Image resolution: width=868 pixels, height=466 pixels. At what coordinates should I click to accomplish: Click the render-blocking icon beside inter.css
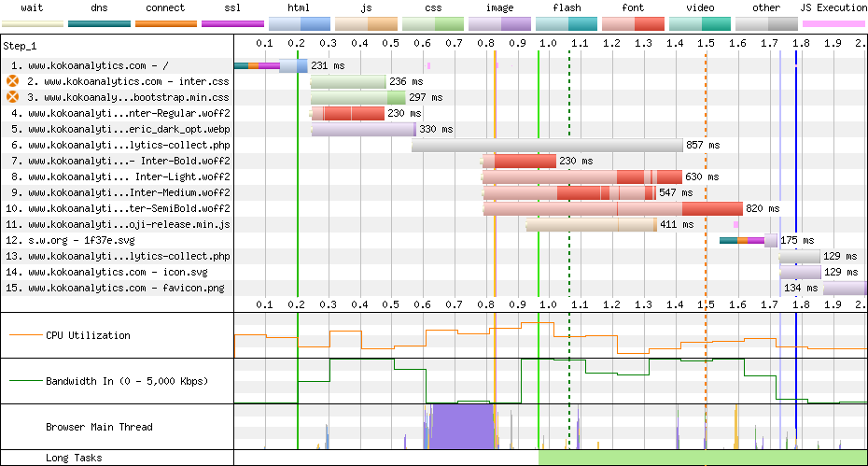[13, 81]
